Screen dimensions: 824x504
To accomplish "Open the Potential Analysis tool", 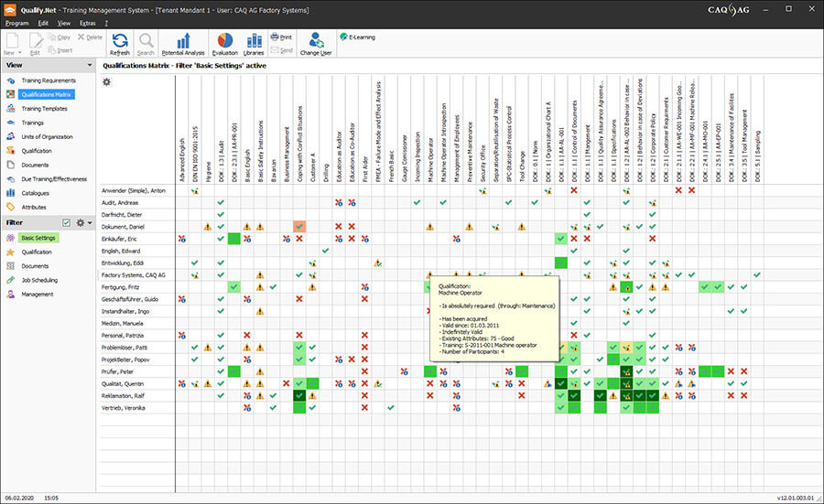I will pos(183,44).
